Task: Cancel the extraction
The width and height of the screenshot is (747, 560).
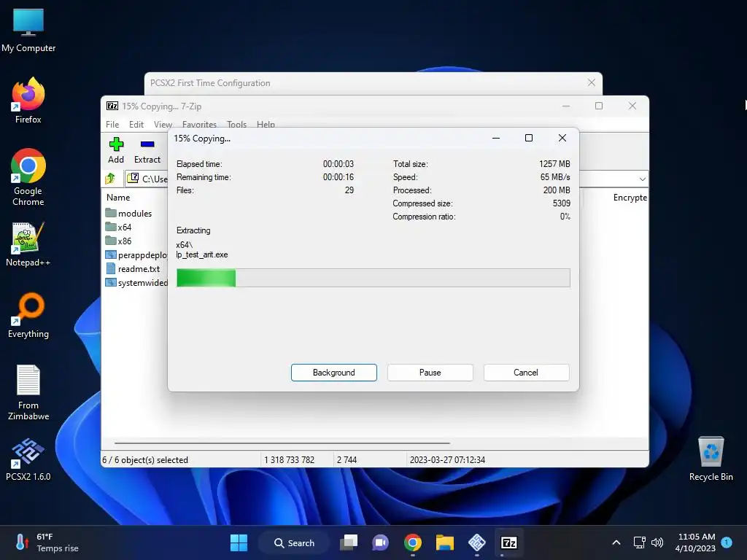Action: [x=526, y=373]
